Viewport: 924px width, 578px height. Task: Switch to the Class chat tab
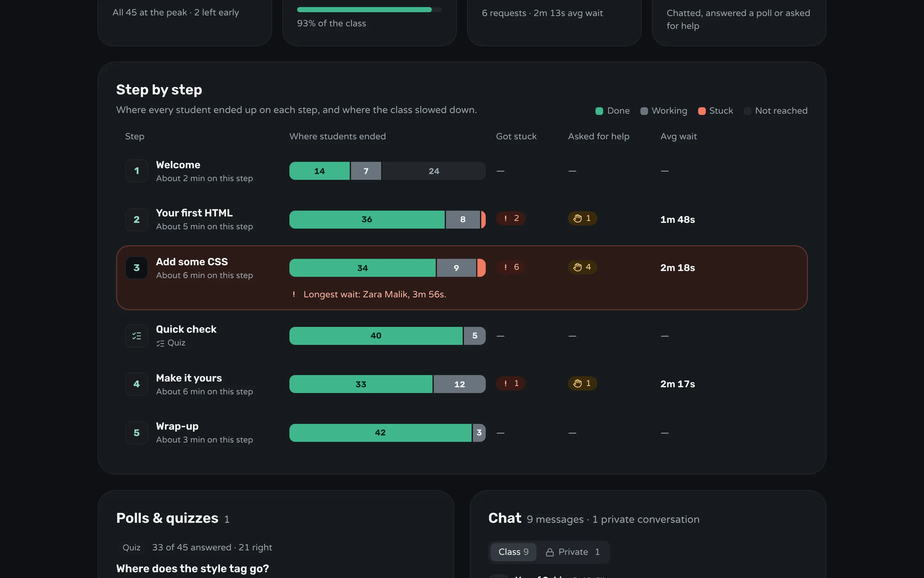pos(514,552)
